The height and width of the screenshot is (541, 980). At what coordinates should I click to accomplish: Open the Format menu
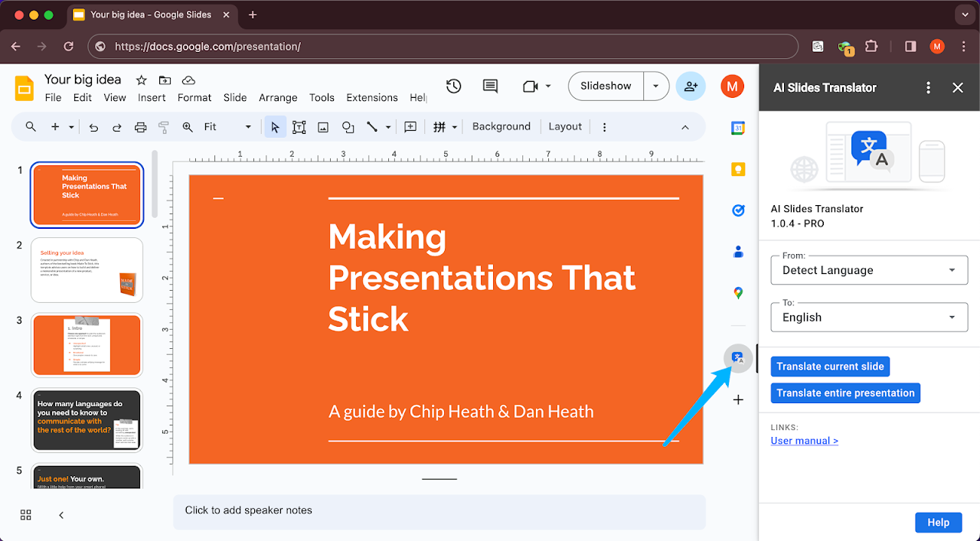point(194,98)
